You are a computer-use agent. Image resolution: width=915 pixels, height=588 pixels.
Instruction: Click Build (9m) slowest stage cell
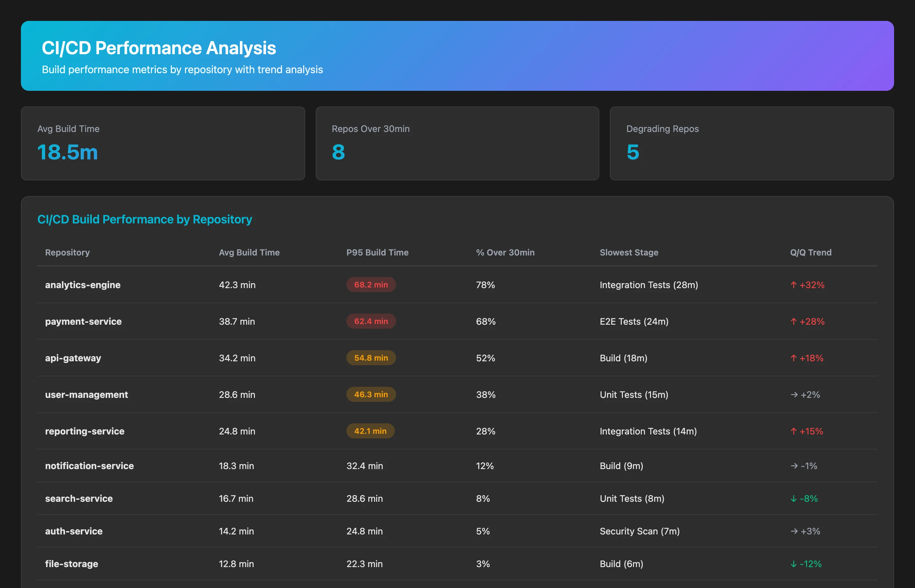621,466
